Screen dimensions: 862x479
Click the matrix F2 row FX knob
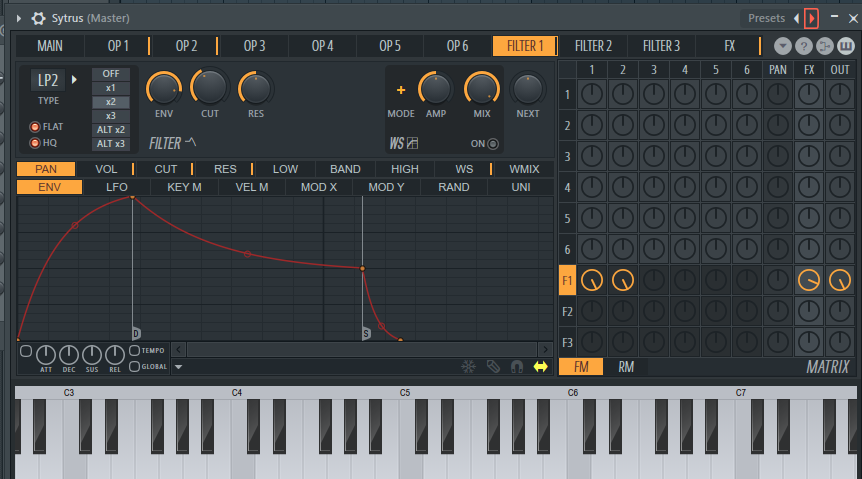tap(809, 312)
